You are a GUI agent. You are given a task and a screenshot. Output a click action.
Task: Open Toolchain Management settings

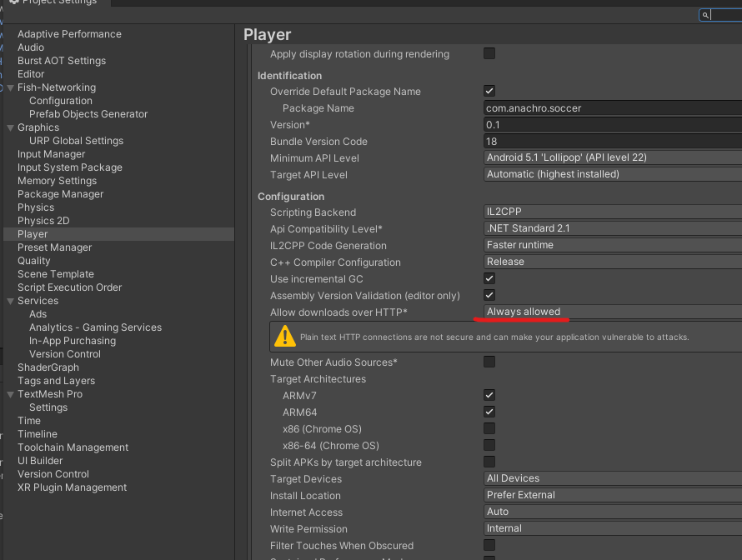click(x=73, y=447)
